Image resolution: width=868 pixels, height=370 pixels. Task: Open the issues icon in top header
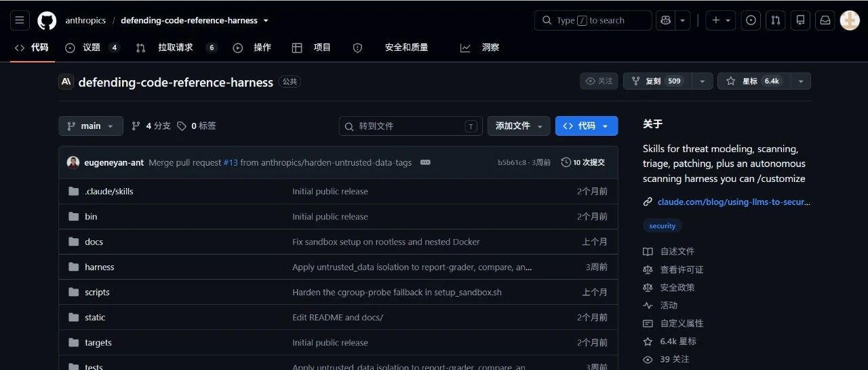tap(751, 20)
